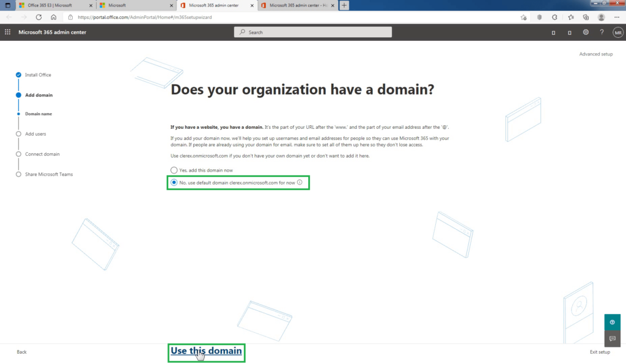The height and width of the screenshot is (364, 626).
Task: Open browser collections icon
Action: [586, 17]
